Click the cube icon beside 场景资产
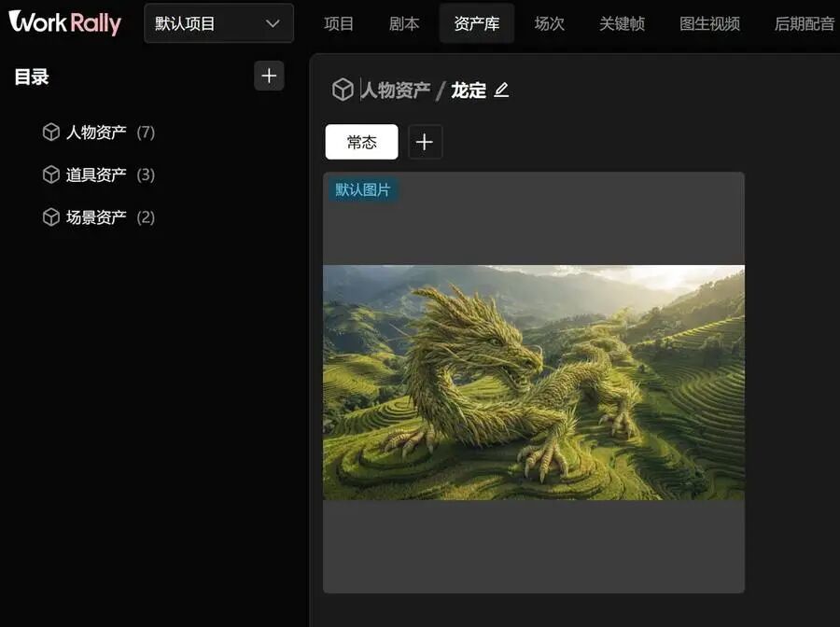Viewport: 840px width, 627px height. coord(51,217)
